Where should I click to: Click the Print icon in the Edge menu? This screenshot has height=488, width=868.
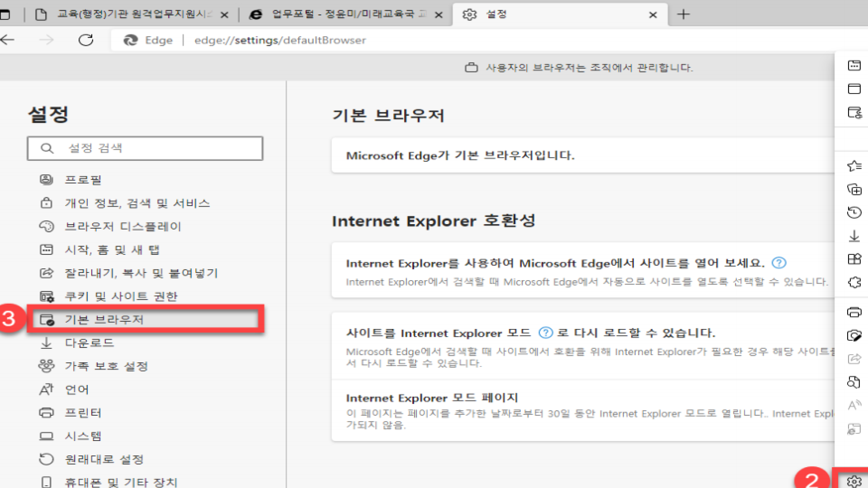(x=854, y=312)
